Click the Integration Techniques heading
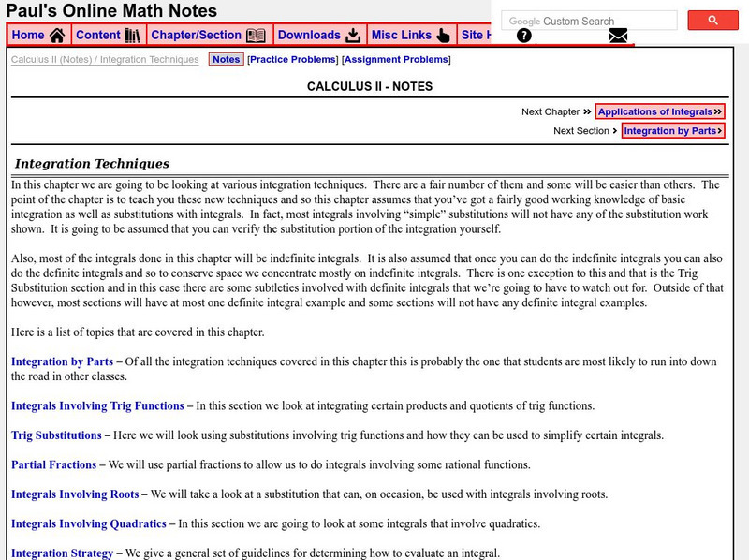The height and width of the screenshot is (560, 749). tap(92, 164)
